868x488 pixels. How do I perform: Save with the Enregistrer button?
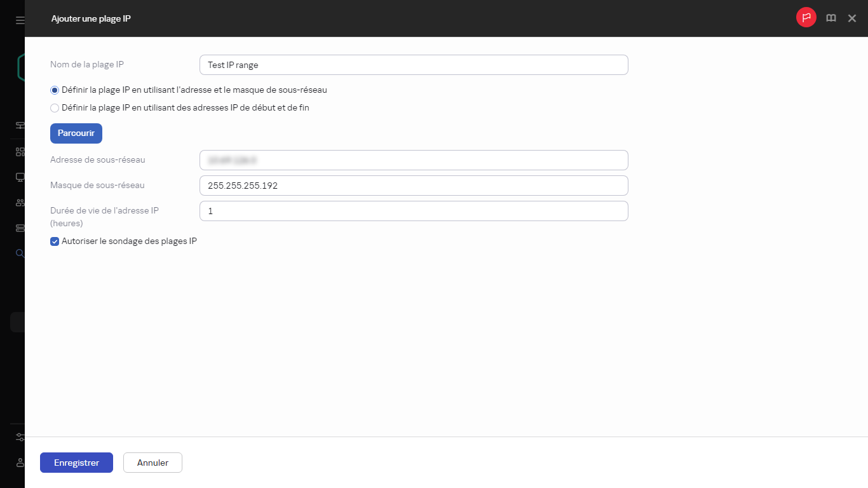(76, 463)
